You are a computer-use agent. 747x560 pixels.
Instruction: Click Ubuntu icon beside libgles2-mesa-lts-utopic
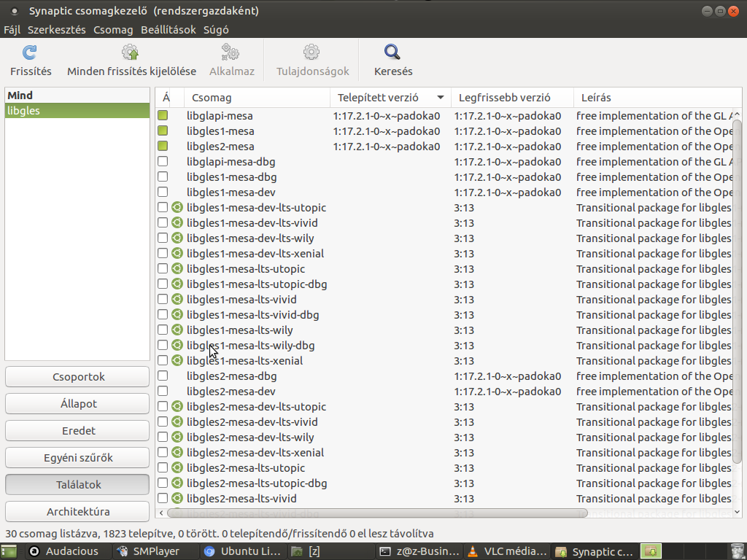(x=177, y=467)
